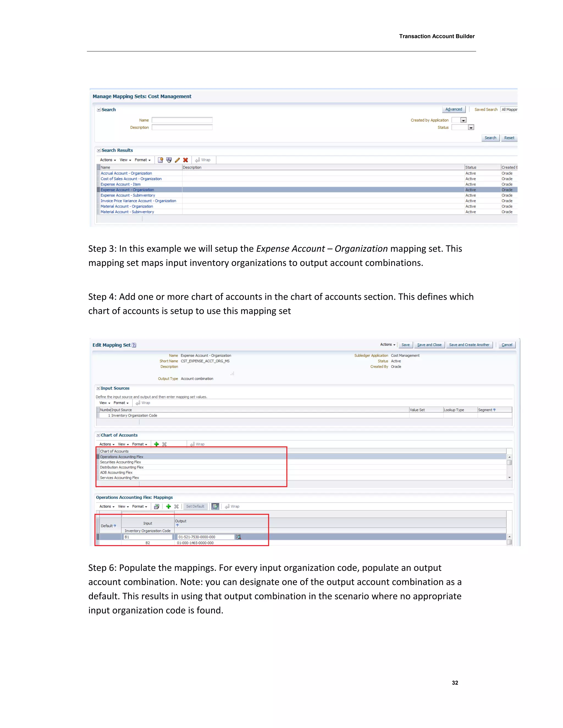Click the red X Delete icon in Search Results
563x728 pixels.
click(186, 160)
